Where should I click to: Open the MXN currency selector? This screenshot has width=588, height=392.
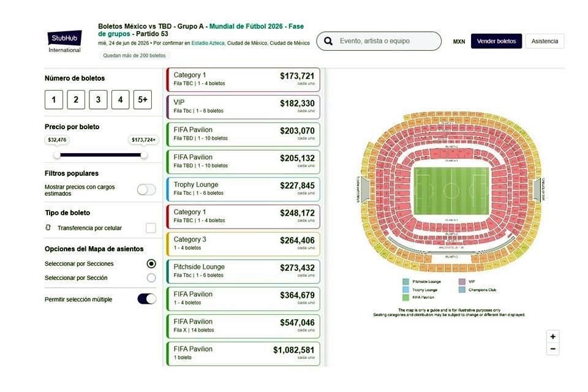(459, 42)
